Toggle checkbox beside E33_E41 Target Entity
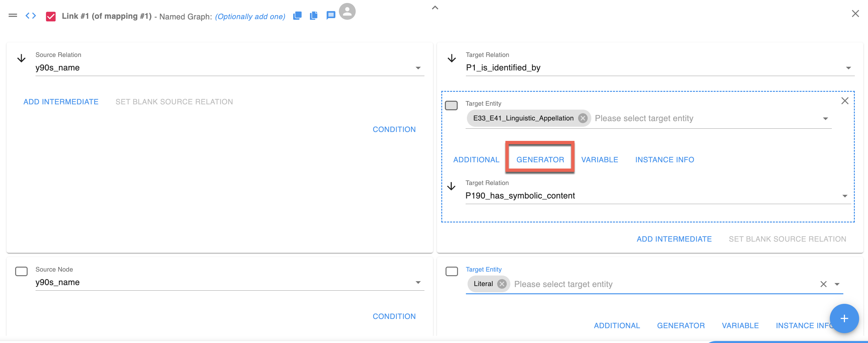The width and height of the screenshot is (868, 343). click(x=451, y=105)
